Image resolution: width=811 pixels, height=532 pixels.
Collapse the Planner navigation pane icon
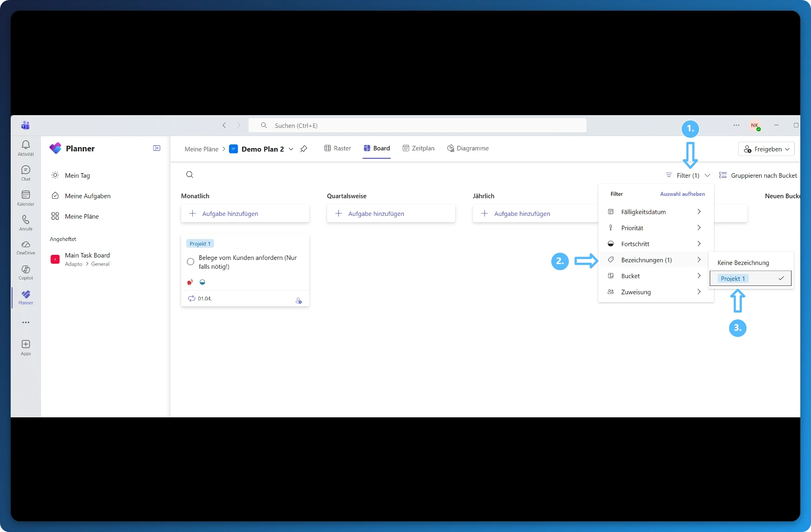tap(157, 148)
